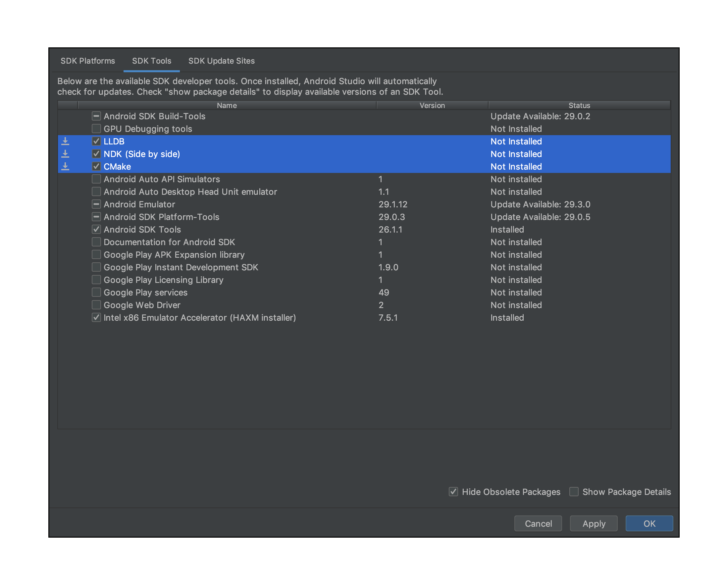Enable GPU Debugging tools checkbox

96,129
